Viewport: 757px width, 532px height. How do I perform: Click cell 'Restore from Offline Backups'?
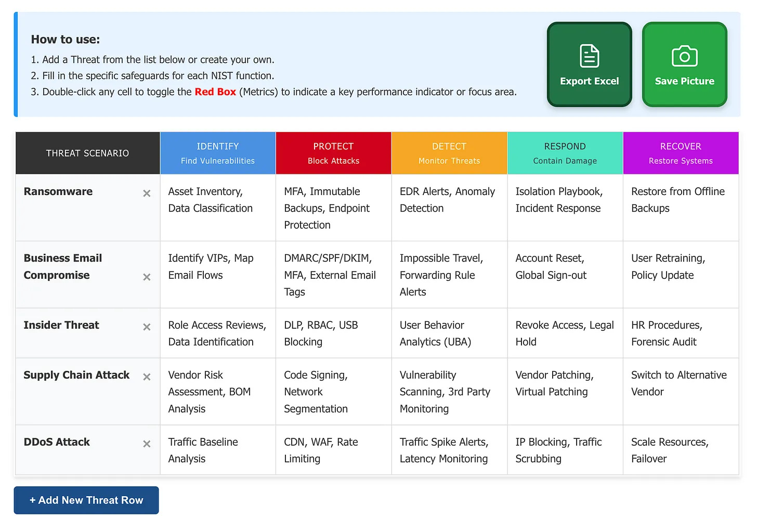pyautogui.click(x=681, y=208)
